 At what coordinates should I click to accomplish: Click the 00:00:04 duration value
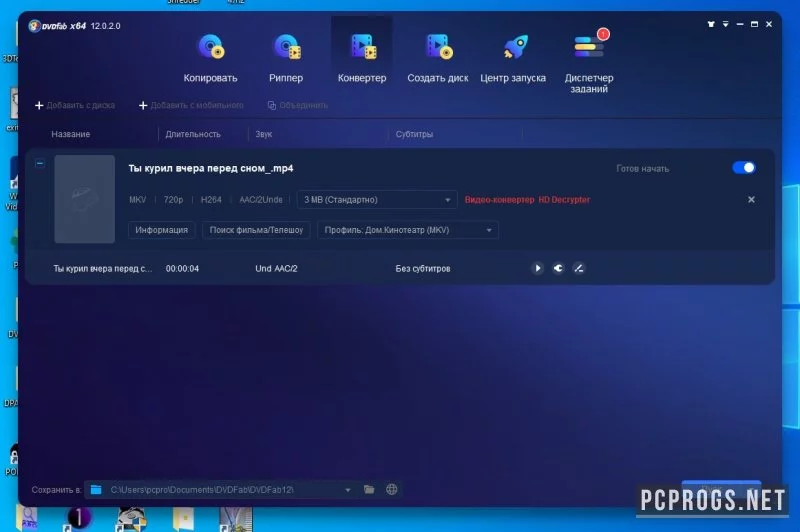pos(182,268)
